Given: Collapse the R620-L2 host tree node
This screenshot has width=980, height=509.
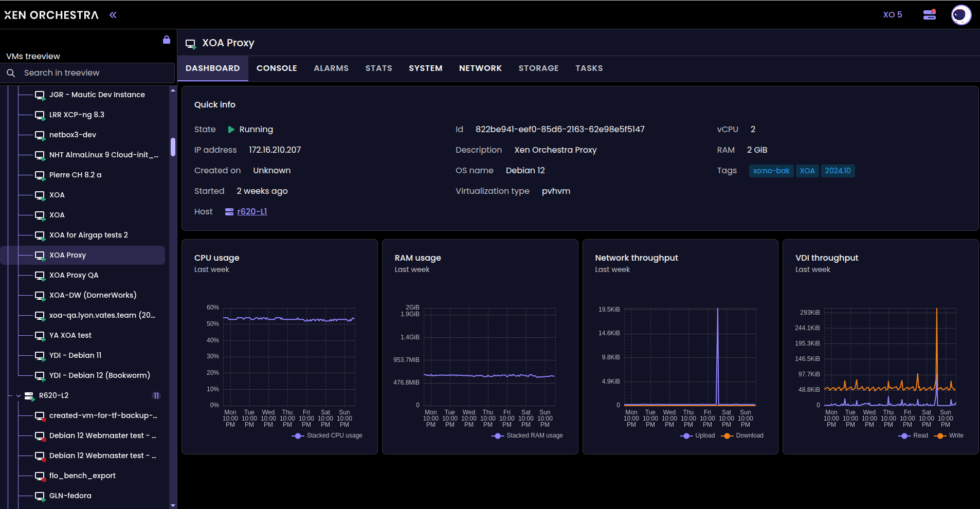Looking at the screenshot, I should click(19, 396).
